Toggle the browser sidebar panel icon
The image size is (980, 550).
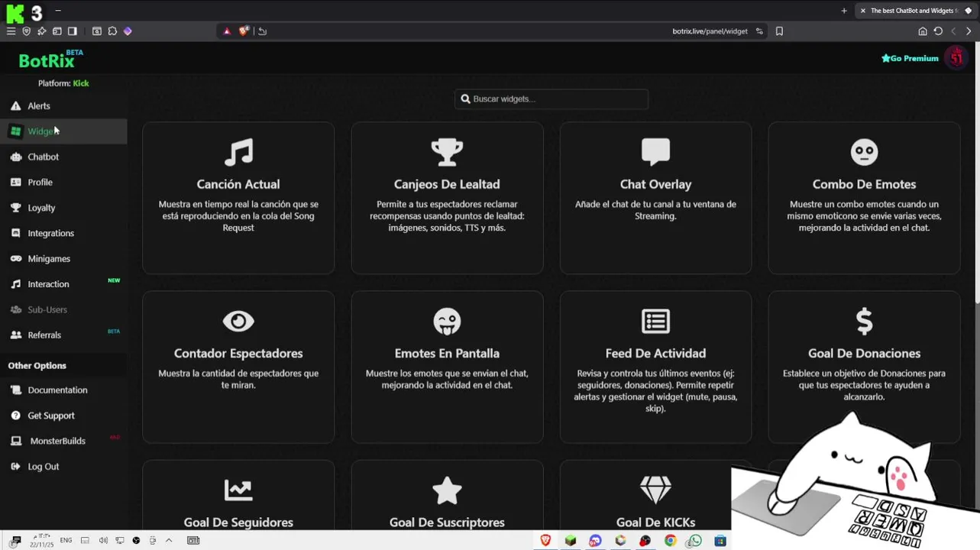coord(72,31)
